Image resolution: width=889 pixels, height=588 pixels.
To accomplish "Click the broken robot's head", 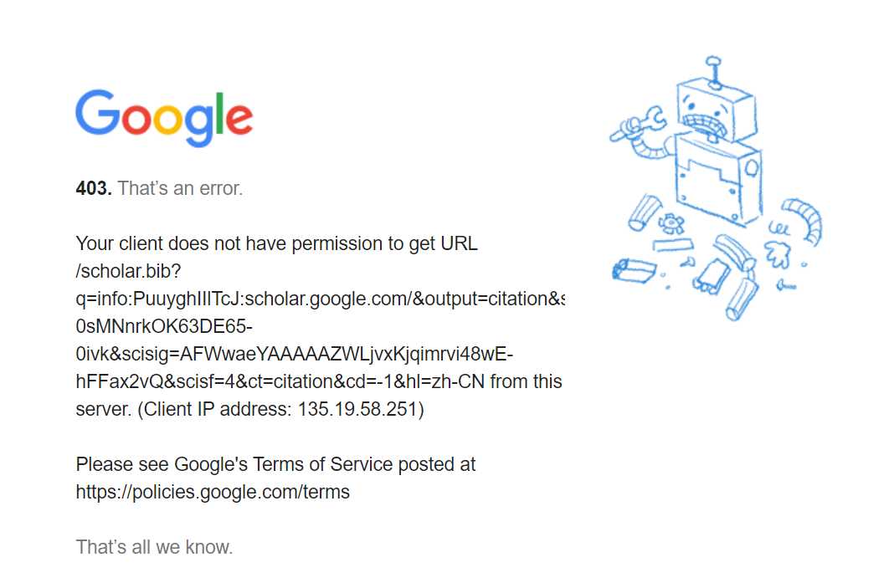I will [x=716, y=112].
